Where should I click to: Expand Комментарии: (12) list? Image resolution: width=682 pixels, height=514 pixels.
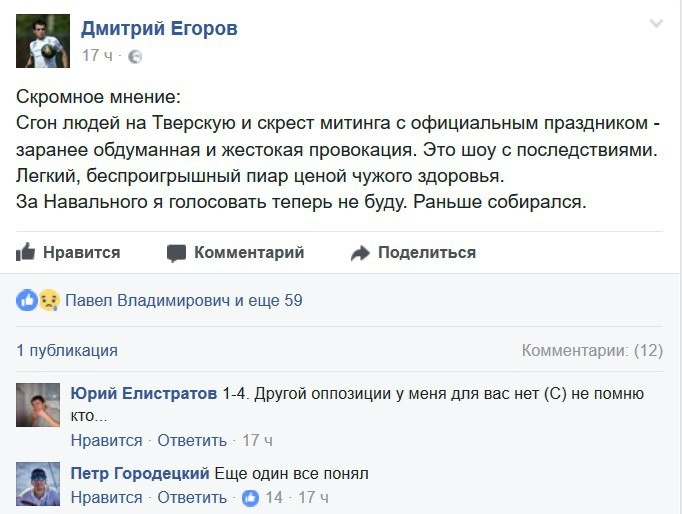coord(592,350)
